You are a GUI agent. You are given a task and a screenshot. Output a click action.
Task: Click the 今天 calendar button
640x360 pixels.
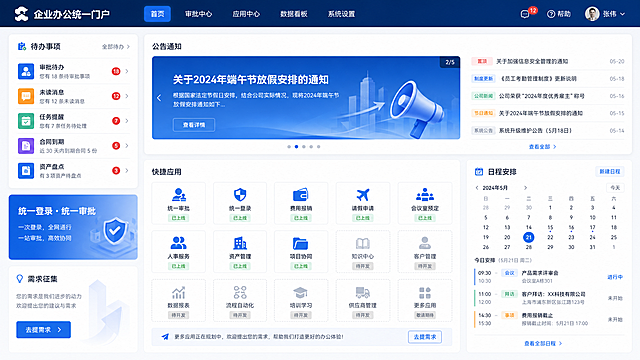615,188
